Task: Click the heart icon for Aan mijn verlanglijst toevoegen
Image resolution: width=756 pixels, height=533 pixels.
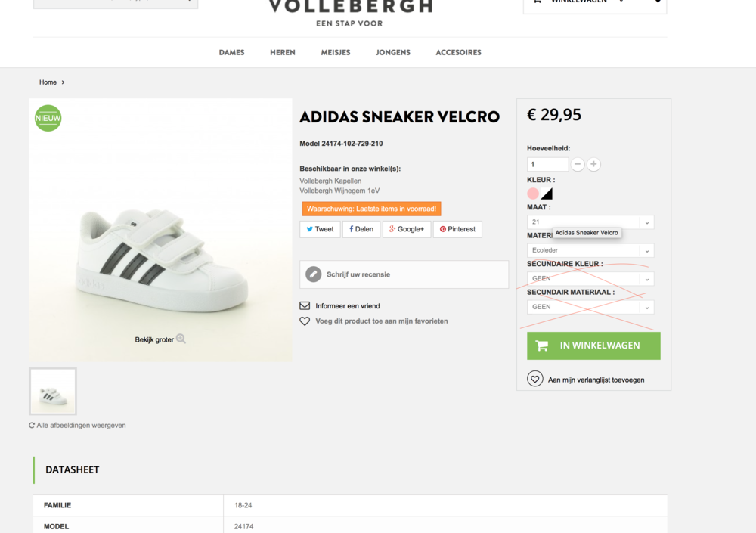Action: click(x=534, y=378)
